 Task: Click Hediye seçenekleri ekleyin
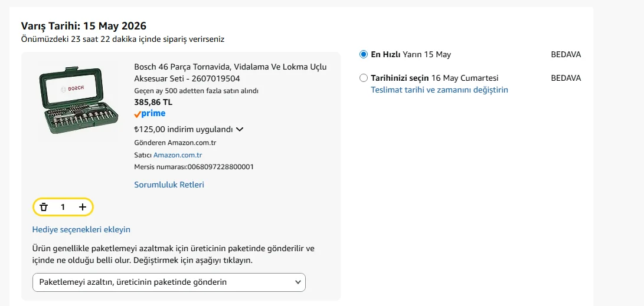pyautogui.click(x=81, y=230)
